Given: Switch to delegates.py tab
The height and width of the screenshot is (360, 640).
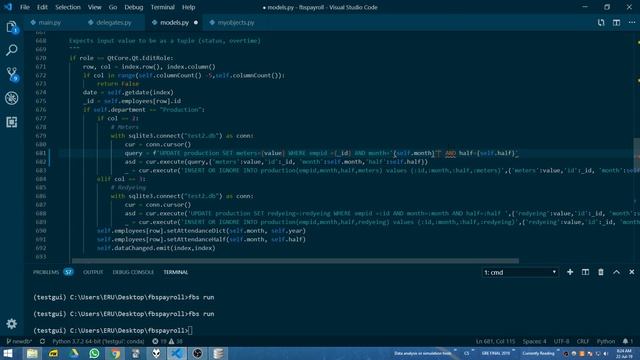Looking at the screenshot, I should tap(114, 22).
